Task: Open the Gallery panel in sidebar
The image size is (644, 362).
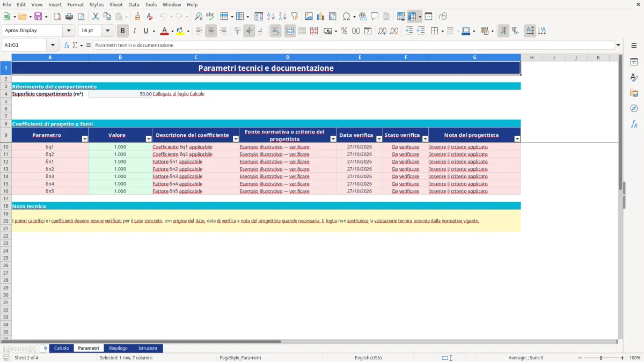Action: coord(634,93)
